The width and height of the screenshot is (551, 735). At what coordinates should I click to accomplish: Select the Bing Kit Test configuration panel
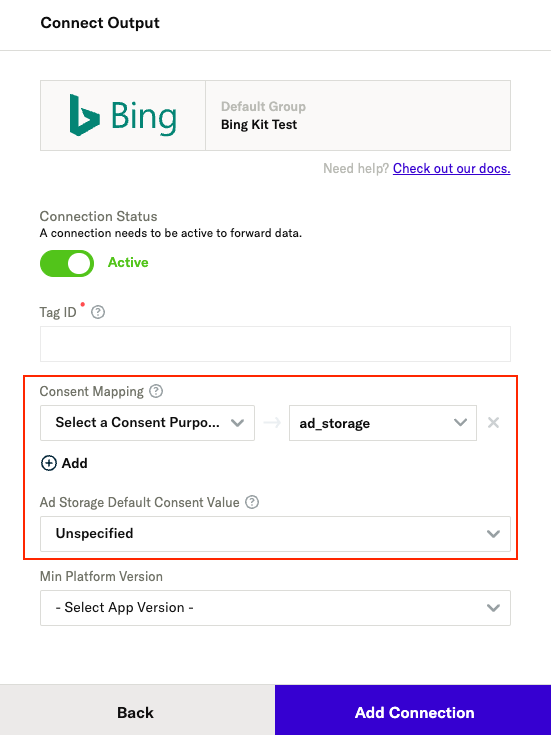pos(358,115)
